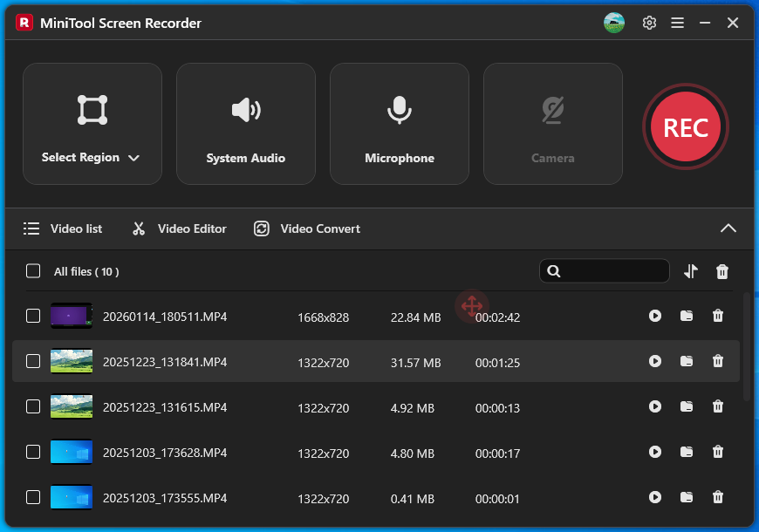The image size is (759, 532).
Task: Play the video 20251223_131615.MP4
Action: point(655,406)
